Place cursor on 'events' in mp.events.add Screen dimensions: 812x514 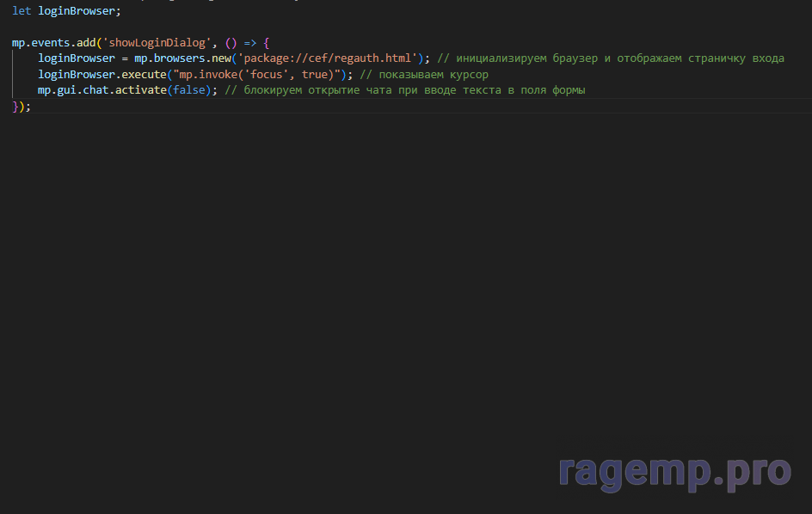pos(51,42)
